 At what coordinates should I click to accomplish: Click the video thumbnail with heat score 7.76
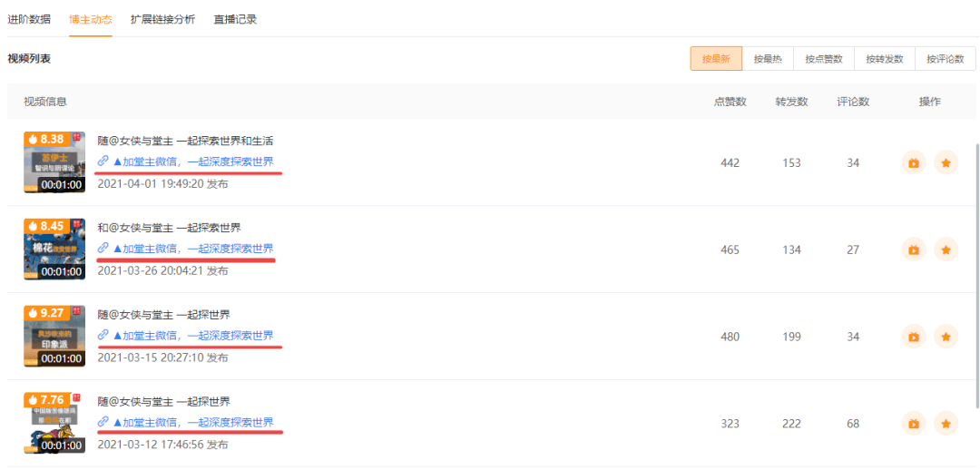click(54, 424)
